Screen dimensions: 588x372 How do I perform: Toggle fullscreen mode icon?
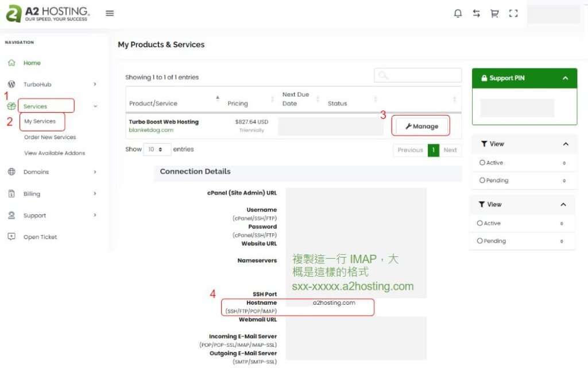pos(513,14)
